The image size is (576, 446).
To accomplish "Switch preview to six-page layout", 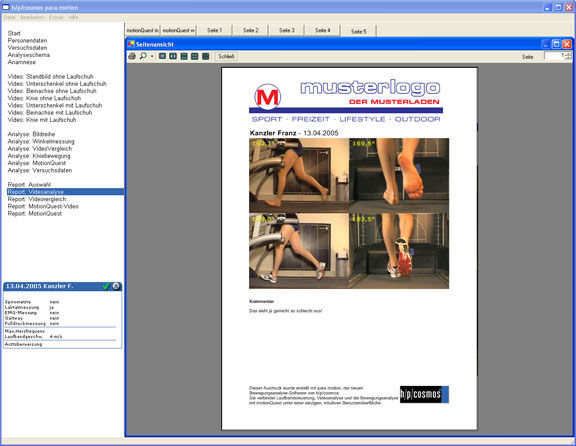I will [206, 56].
